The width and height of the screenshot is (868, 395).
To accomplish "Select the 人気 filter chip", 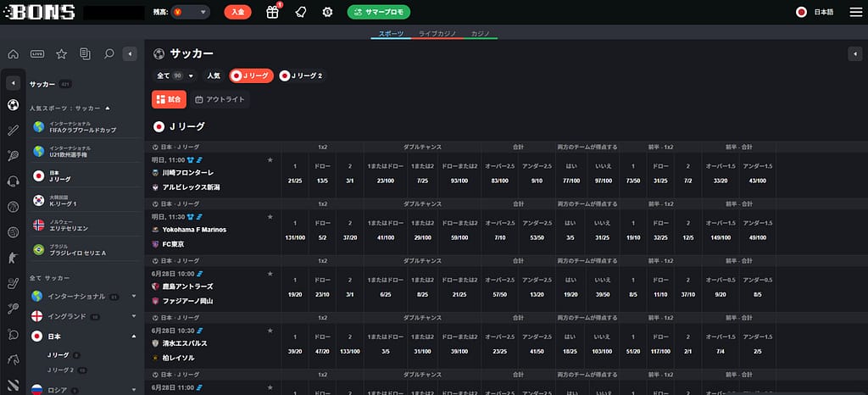I will pyautogui.click(x=214, y=75).
